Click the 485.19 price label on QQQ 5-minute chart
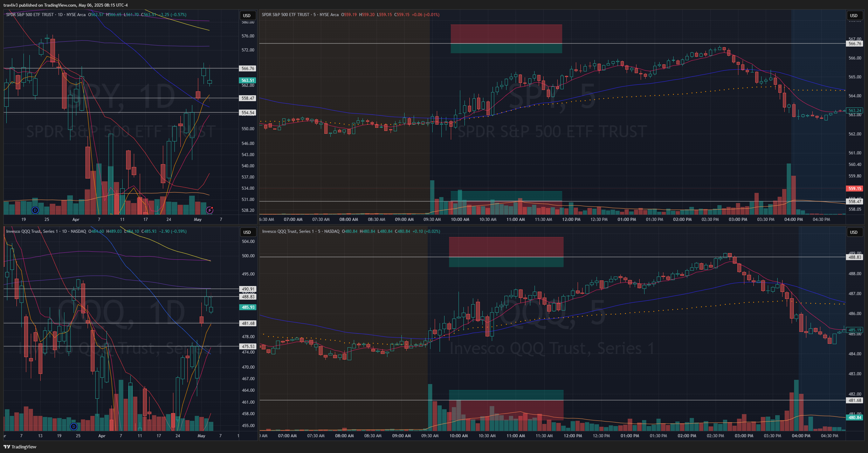Image resolution: width=868 pixels, height=453 pixels. pos(855,330)
